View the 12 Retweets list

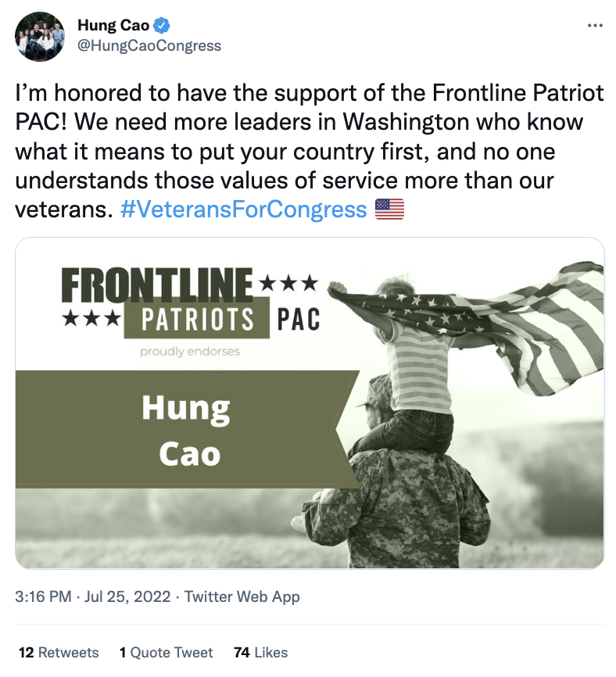(x=59, y=653)
